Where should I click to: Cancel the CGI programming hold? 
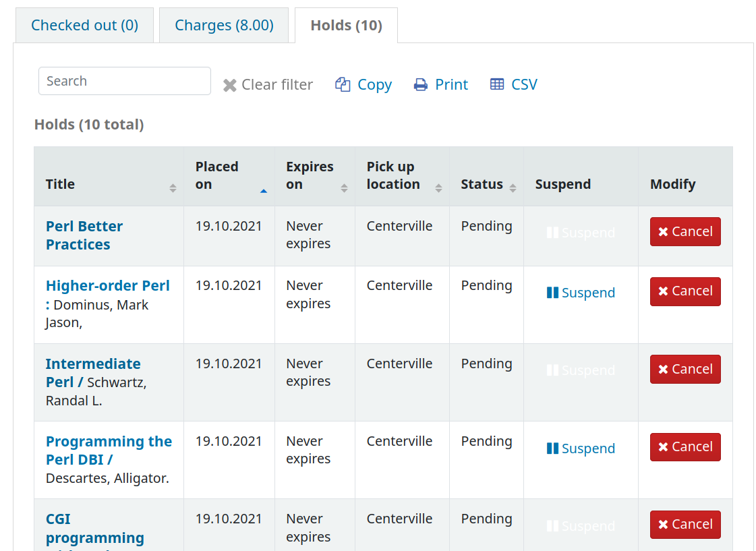point(685,525)
